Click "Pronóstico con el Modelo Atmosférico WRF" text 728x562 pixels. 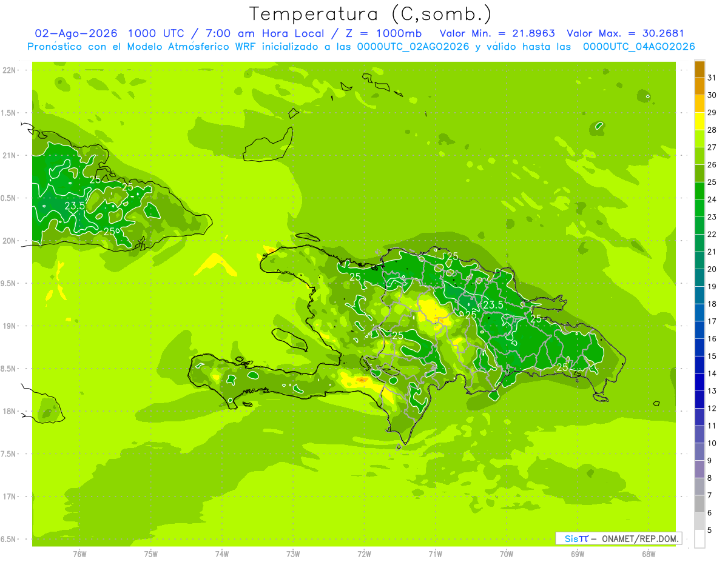pos(143,47)
